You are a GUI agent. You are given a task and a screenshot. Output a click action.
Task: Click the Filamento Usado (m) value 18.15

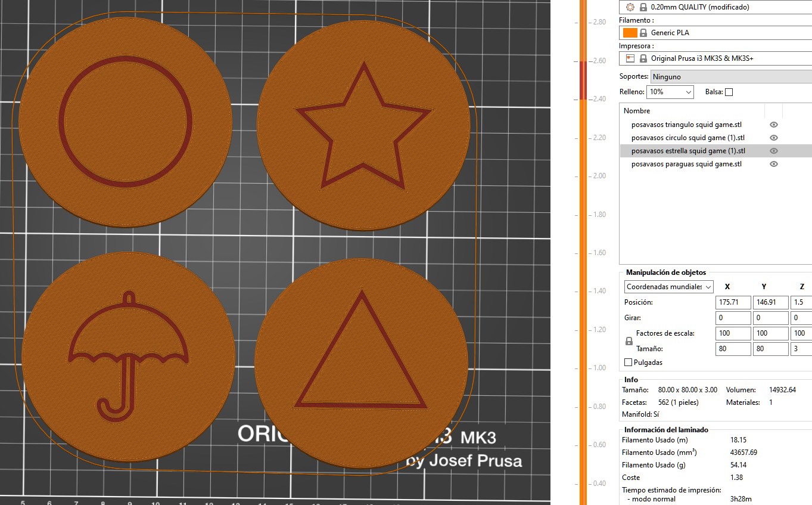point(739,440)
